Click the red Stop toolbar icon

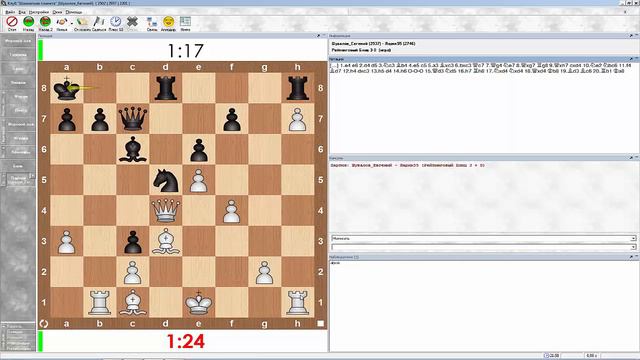[12, 22]
